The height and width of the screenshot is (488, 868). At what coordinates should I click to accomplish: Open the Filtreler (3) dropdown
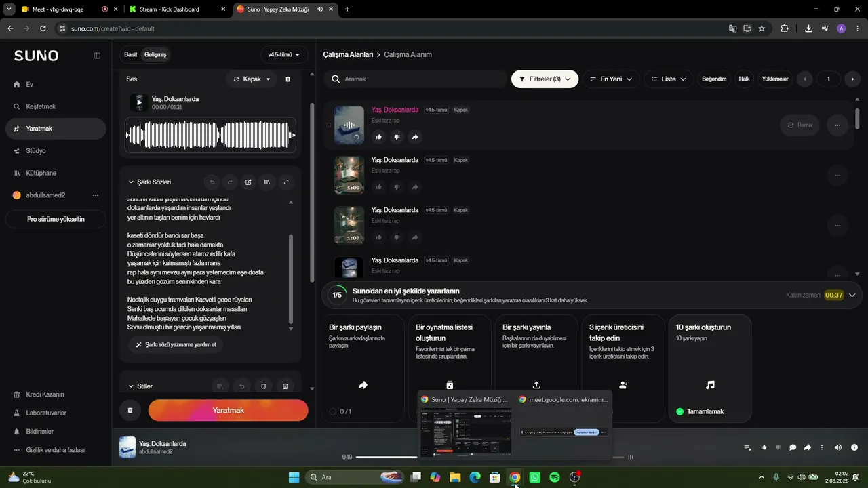545,79
